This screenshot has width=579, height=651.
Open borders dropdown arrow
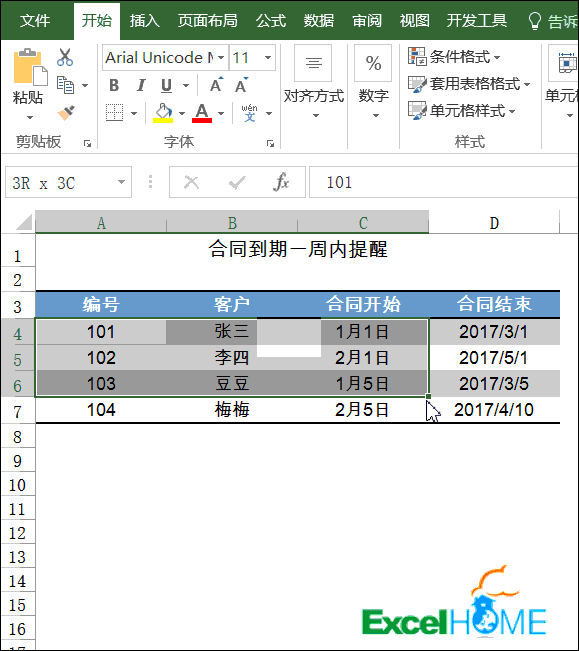134,113
